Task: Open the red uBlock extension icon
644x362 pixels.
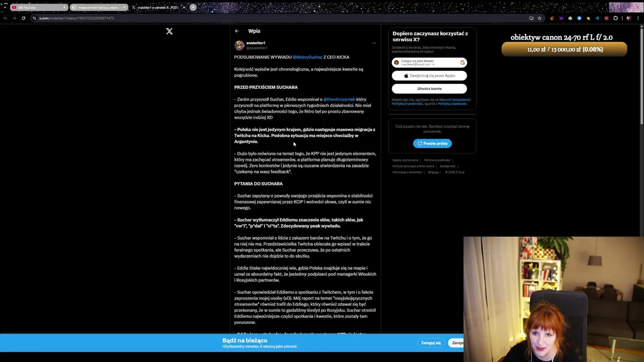Action: click(x=606, y=18)
